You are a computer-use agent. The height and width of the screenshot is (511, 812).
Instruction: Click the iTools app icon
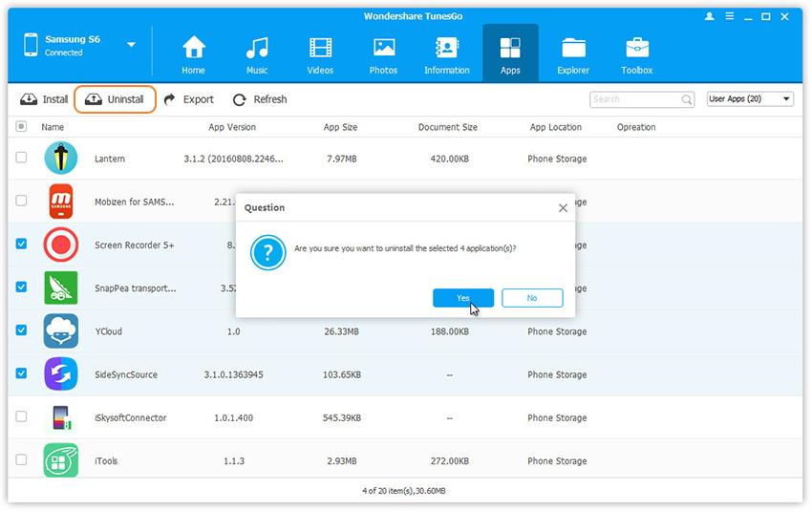coord(61,460)
